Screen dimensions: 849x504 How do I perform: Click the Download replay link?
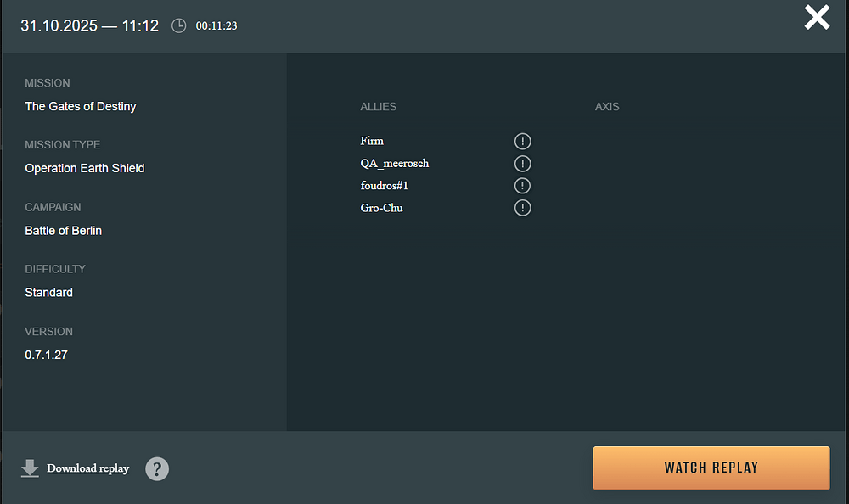point(88,468)
